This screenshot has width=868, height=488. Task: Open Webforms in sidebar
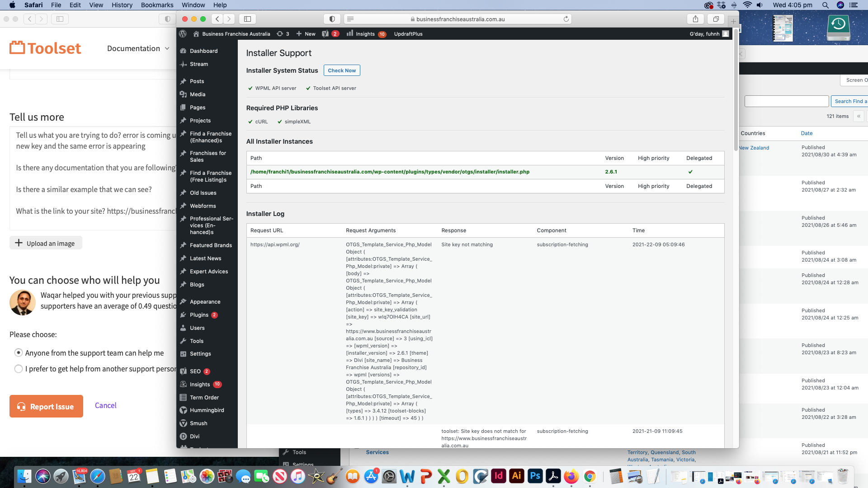click(203, 206)
